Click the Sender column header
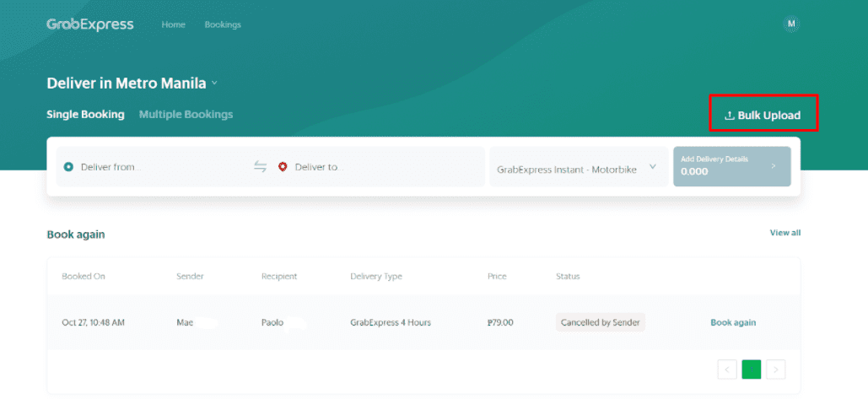 [190, 276]
